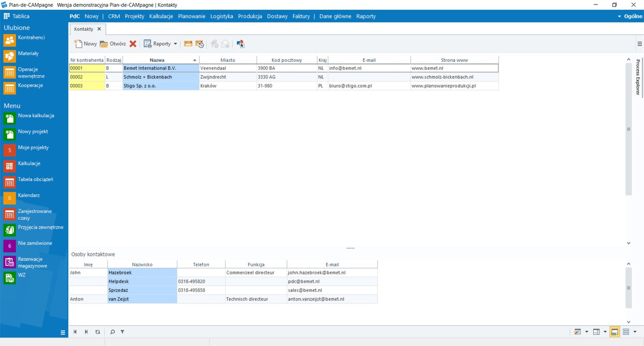Click the orange envelope toolbar icon

[188, 44]
